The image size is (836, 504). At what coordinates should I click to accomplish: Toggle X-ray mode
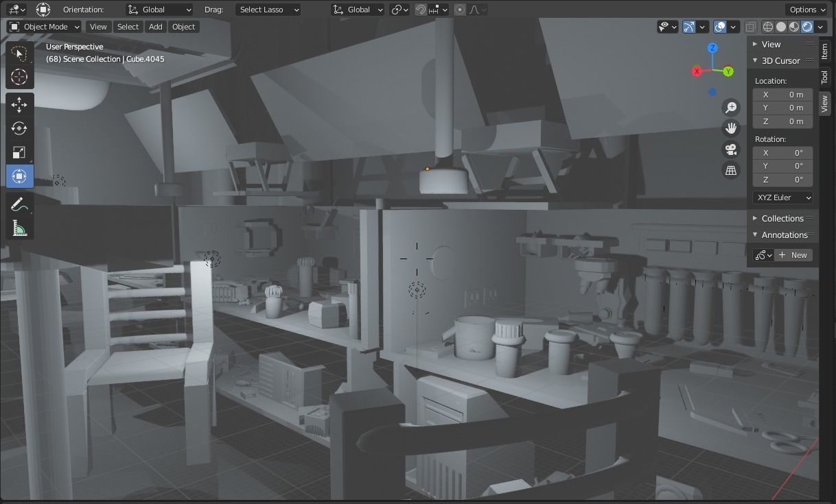pos(751,27)
